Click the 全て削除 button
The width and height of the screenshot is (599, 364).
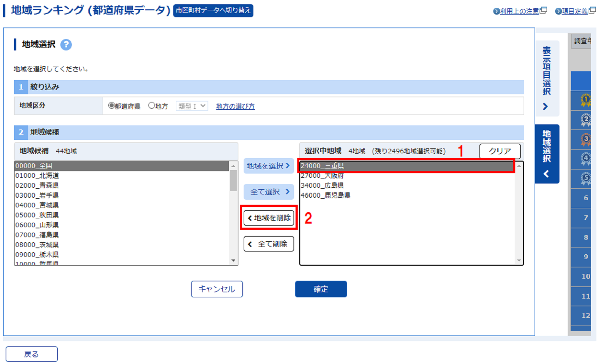coord(269,244)
